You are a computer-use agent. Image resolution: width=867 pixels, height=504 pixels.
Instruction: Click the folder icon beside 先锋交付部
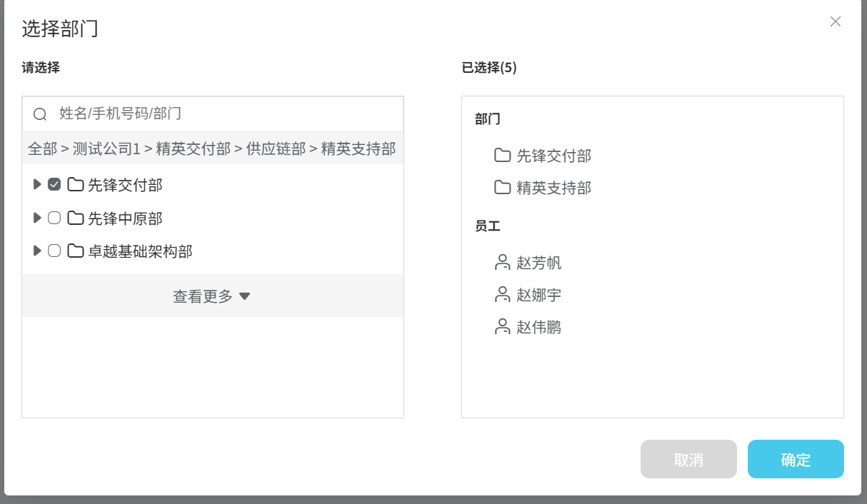coord(75,184)
